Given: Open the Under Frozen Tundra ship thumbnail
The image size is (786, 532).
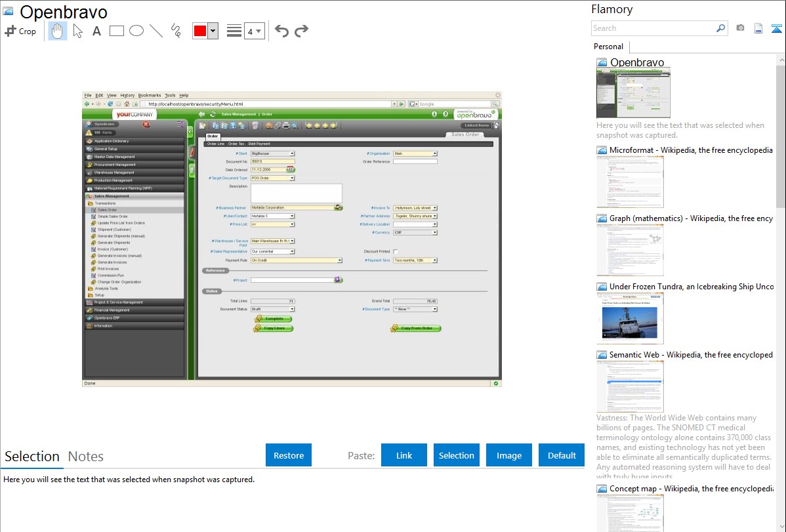Looking at the screenshot, I should (630, 318).
